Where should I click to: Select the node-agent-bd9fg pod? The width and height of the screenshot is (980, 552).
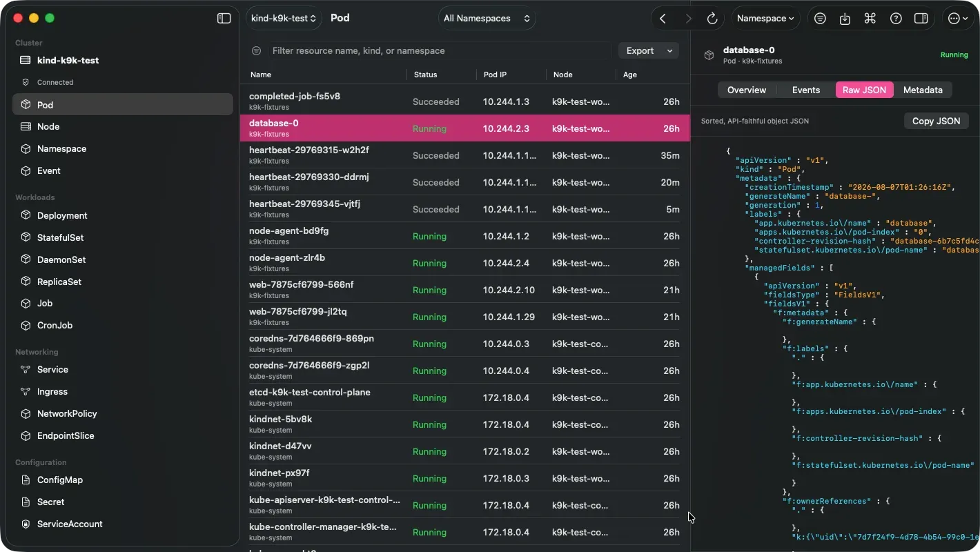click(x=465, y=236)
